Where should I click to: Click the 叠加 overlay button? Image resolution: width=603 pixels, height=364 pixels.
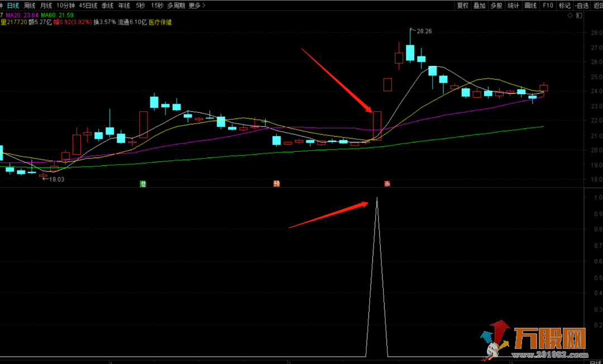point(479,6)
